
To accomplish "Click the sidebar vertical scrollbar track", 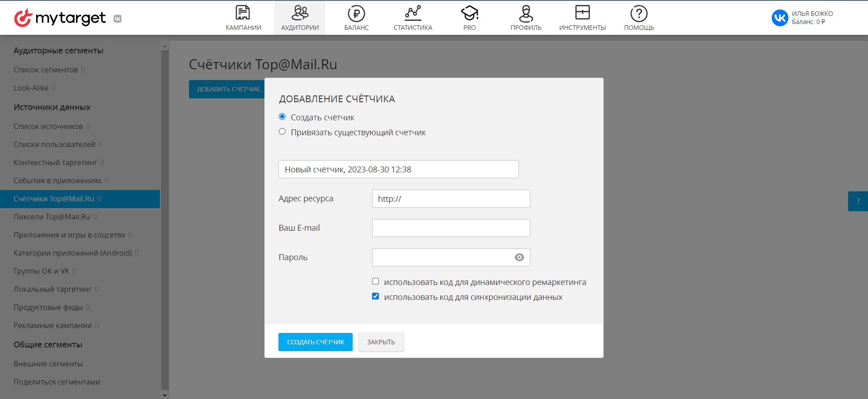I will pos(165,220).
